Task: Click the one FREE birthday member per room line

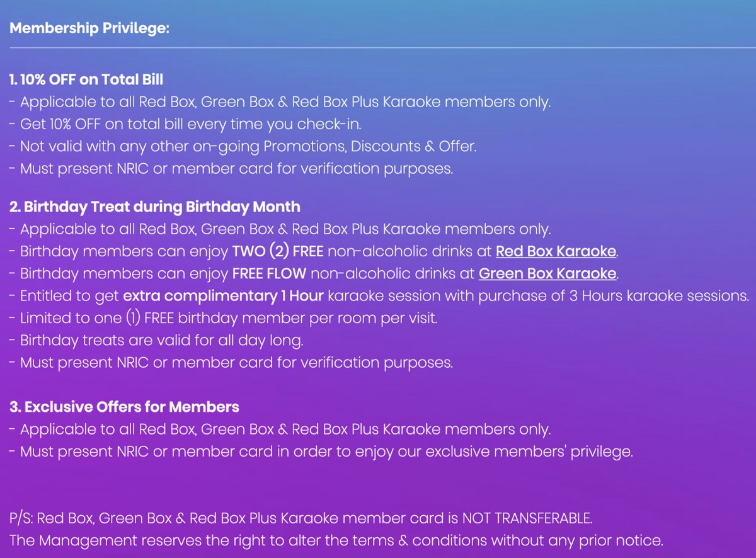Action: point(224,318)
